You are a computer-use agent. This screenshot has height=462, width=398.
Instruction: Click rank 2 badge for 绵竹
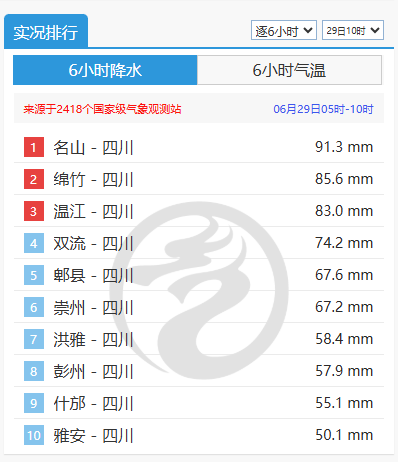coord(34,179)
